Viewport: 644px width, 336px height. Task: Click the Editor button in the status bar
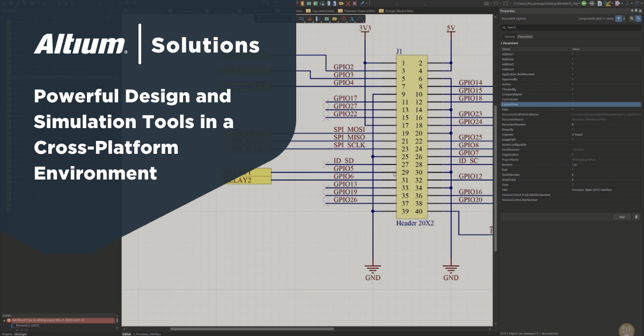click(x=126, y=333)
